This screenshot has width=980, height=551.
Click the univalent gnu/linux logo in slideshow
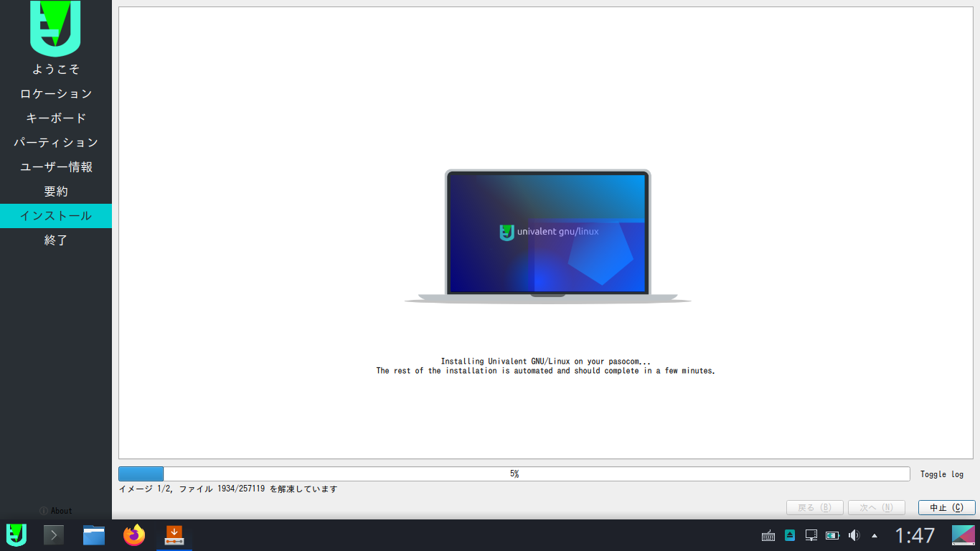coord(549,232)
